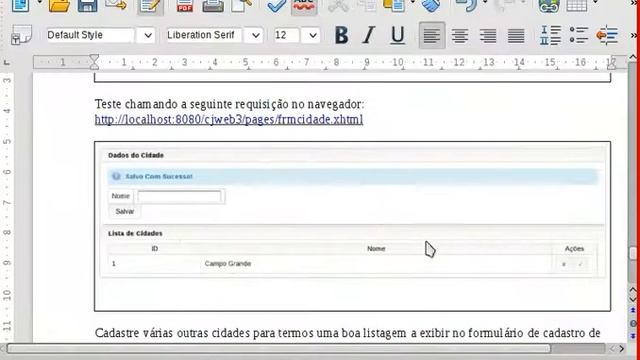Click the greyed-out Redo icon
Image resolution: width=640 pixels, height=360 pixels.
pyautogui.click(x=504, y=5)
